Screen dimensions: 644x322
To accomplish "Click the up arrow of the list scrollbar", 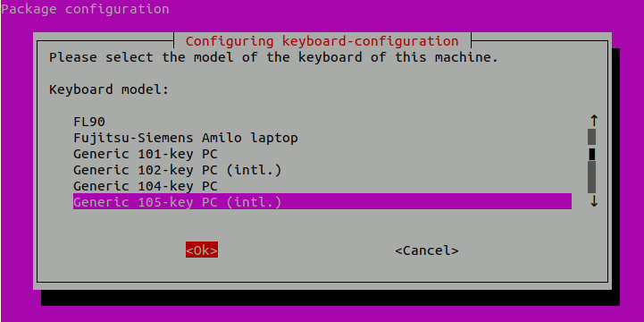I will coord(593,122).
